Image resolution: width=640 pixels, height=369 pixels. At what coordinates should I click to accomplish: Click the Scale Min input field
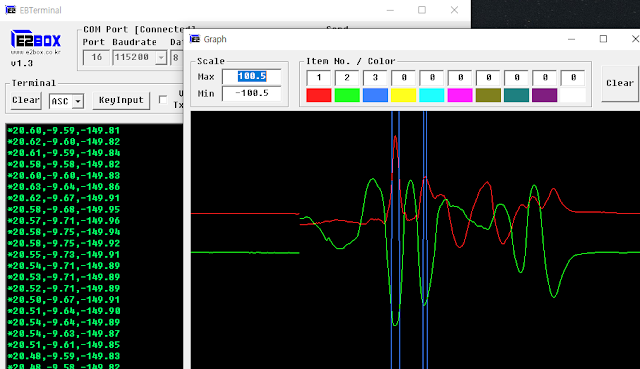coord(251,93)
